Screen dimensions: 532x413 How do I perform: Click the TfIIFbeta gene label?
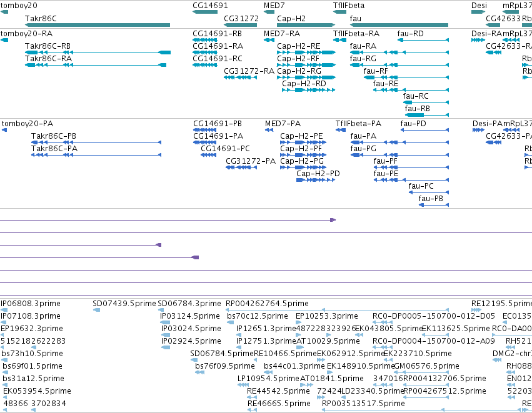pyautogui.click(x=349, y=6)
